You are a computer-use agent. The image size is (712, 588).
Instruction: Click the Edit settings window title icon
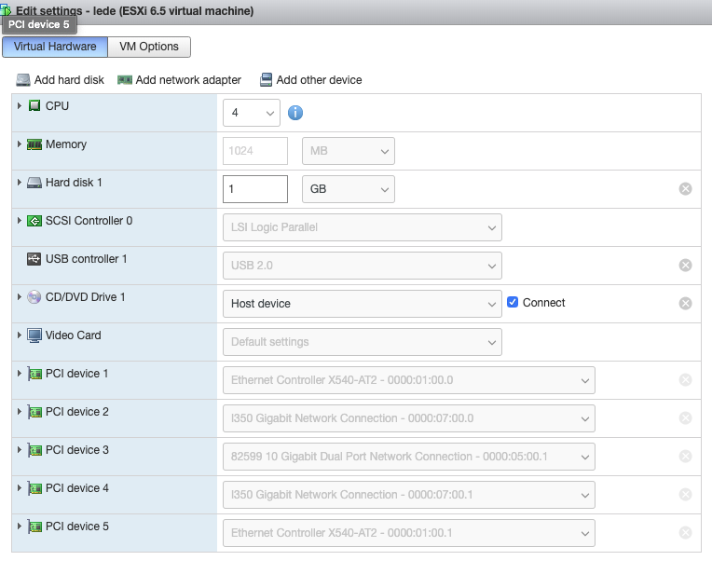coord(6,10)
